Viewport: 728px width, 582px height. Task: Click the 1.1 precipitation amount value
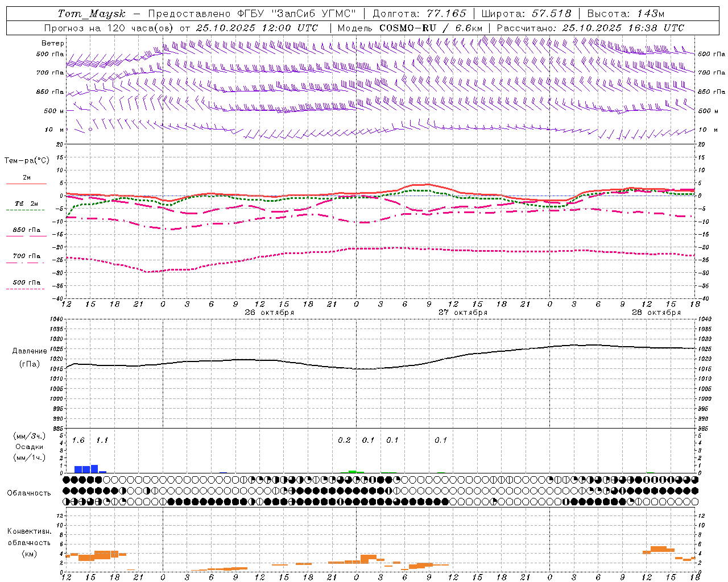pyautogui.click(x=102, y=440)
